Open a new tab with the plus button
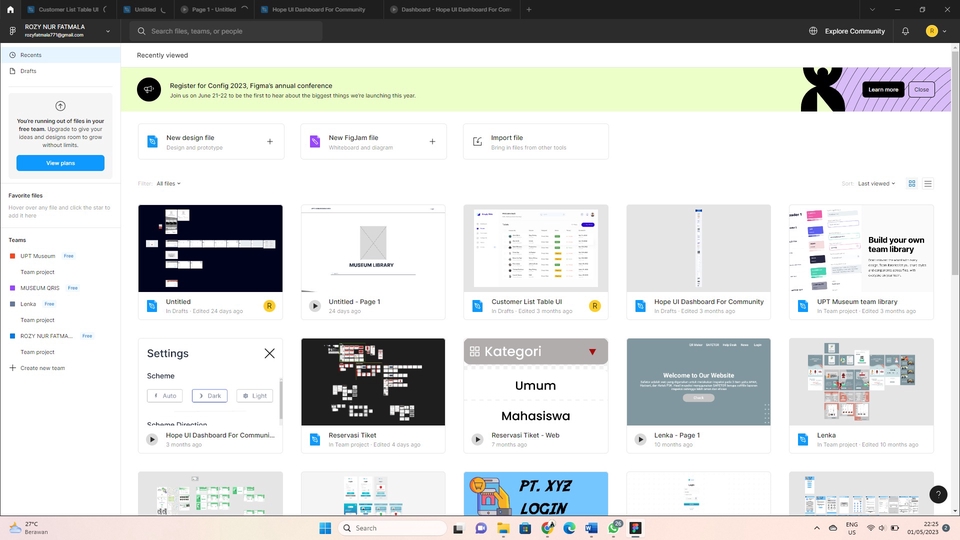This screenshot has height=540, width=960. 529,9
